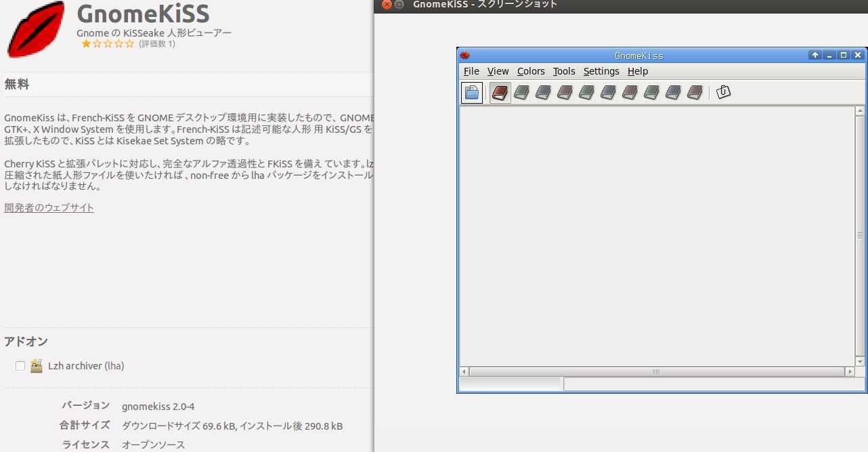The height and width of the screenshot is (452, 868).
Task: Click the ライセンス field label
Action: point(86,445)
